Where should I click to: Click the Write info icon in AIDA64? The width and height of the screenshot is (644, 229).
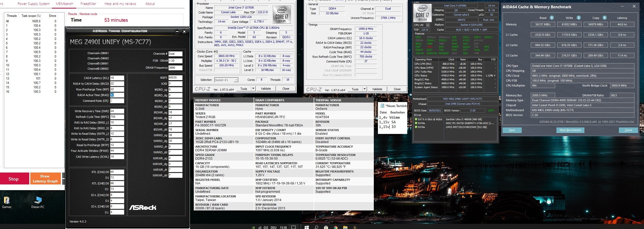[x=579, y=18]
